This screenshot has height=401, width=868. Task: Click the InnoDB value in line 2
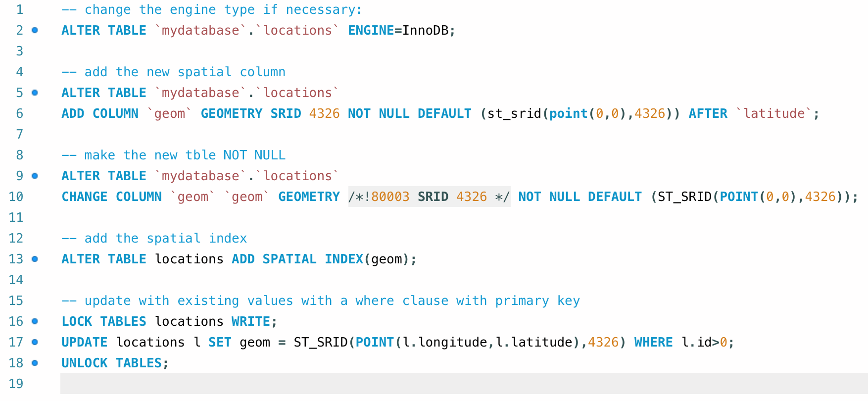[x=425, y=30]
